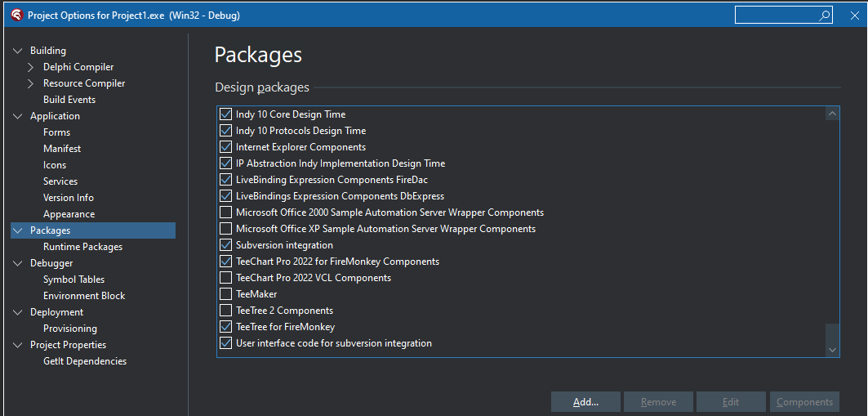This screenshot has width=868, height=416.
Task: Uncheck LiveBindings Expression Components DbExpress
Action: pos(226,196)
